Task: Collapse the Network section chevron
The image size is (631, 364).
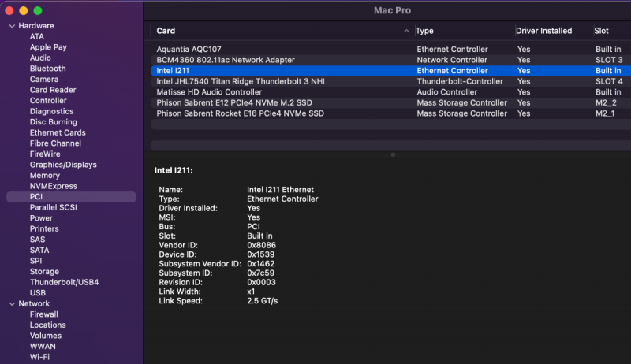Action: point(12,304)
